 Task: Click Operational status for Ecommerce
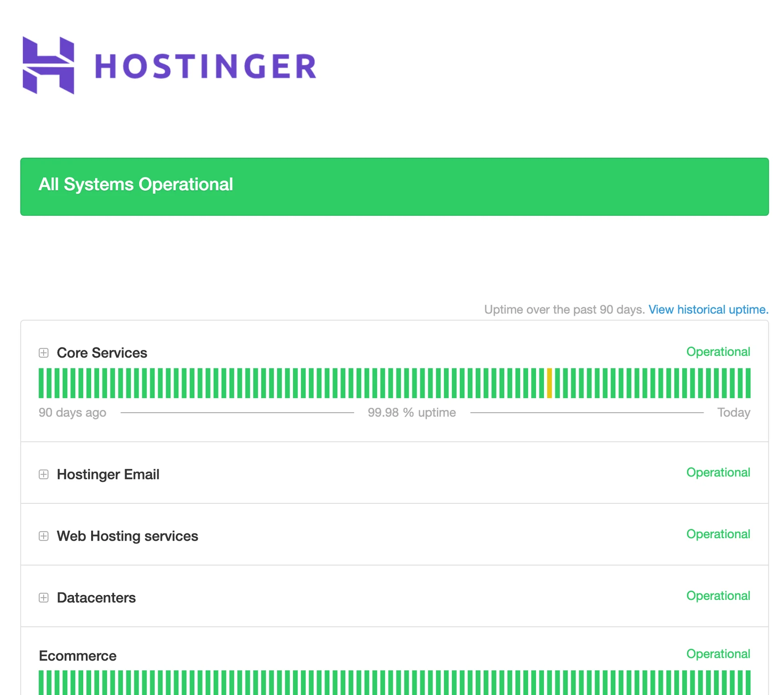(718, 654)
